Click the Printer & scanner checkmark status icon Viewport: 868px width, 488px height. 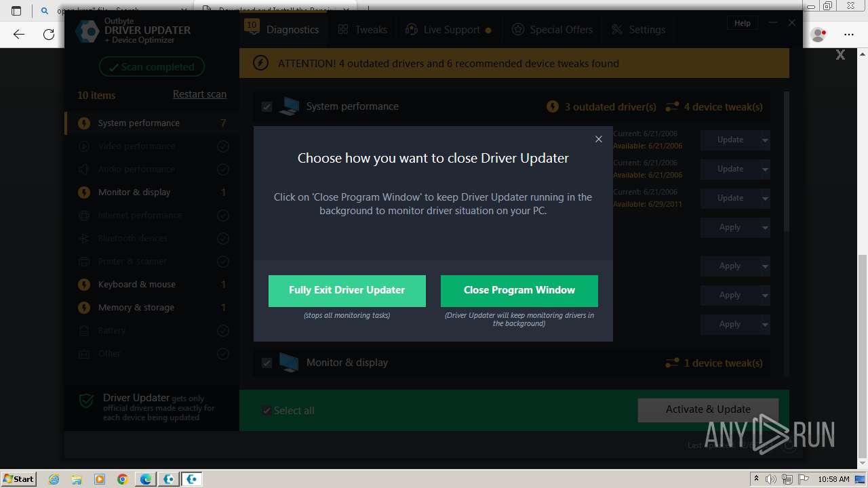pos(222,262)
